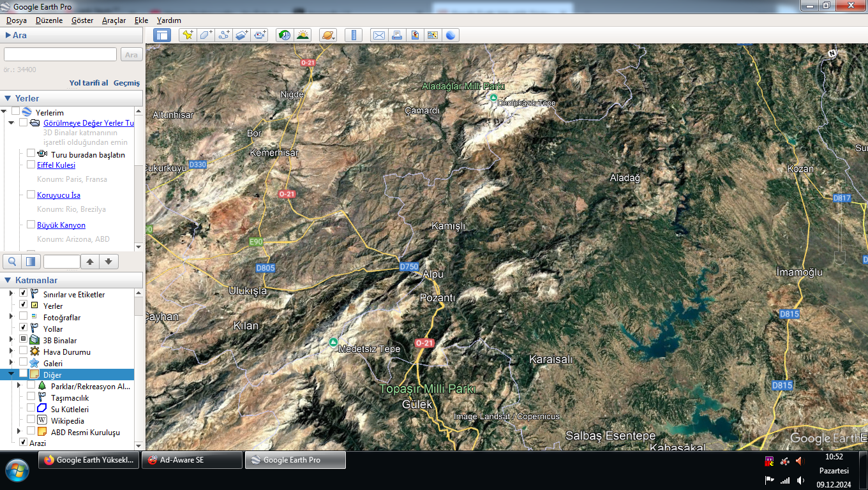This screenshot has width=868, height=490.
Task: Open the Düzenle menu
Action: tap(49, 20)
